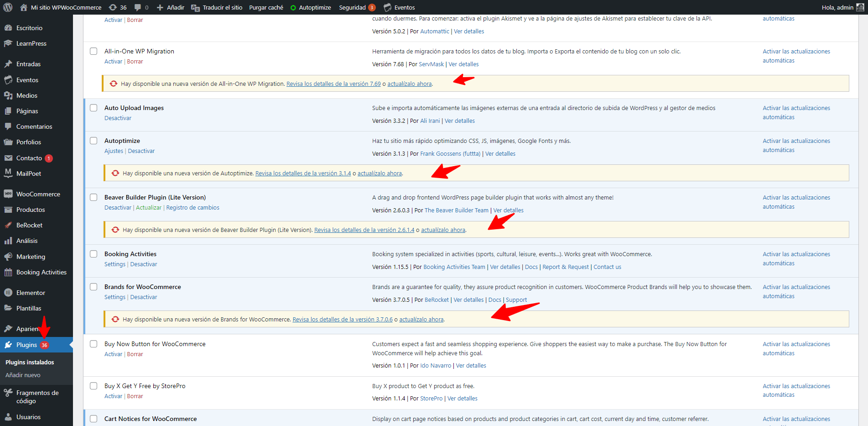Click the MailPoet M icon
This screenshot has width=868, height=426.
click(x=8, y=174)
